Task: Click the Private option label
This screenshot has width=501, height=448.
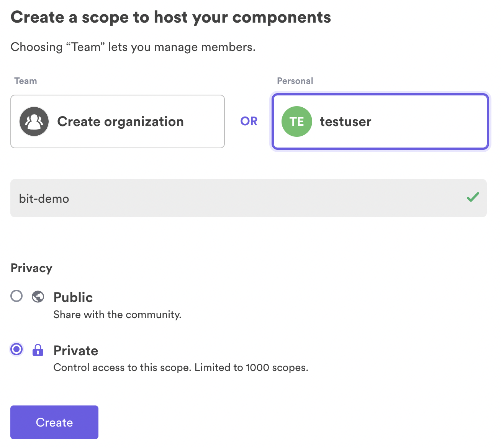Action: 76,351
